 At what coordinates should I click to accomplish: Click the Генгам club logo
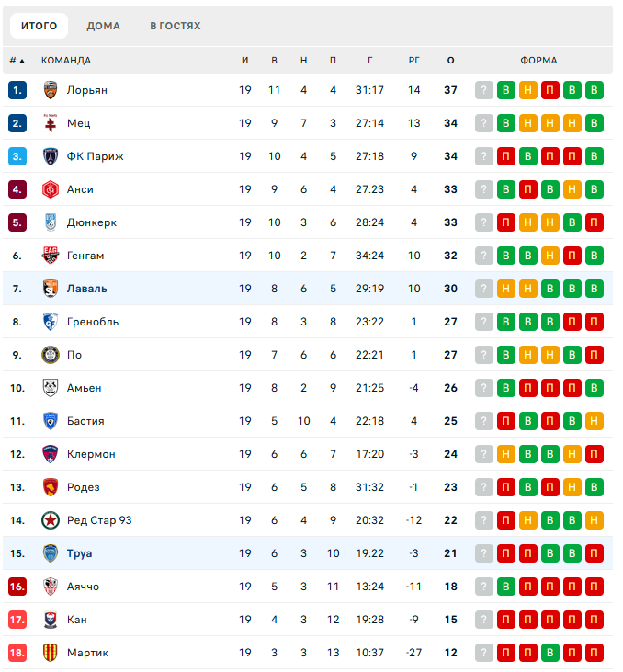[x=51, y=256]
